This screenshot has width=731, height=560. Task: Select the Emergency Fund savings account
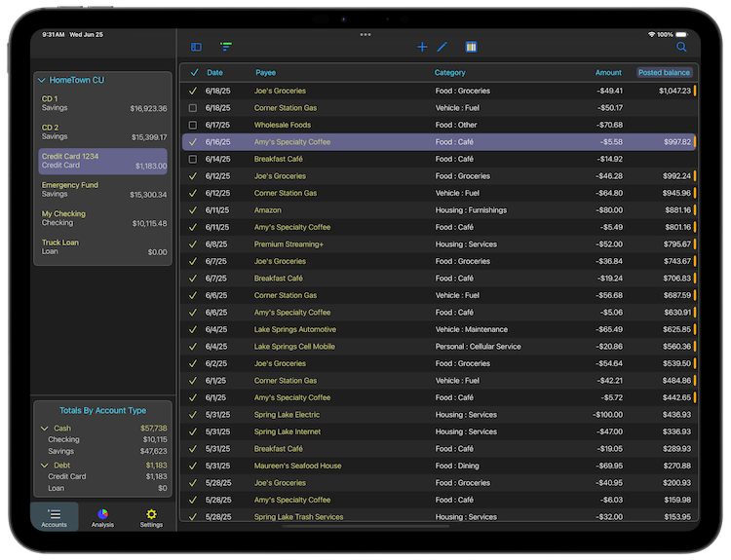[103, 189]
